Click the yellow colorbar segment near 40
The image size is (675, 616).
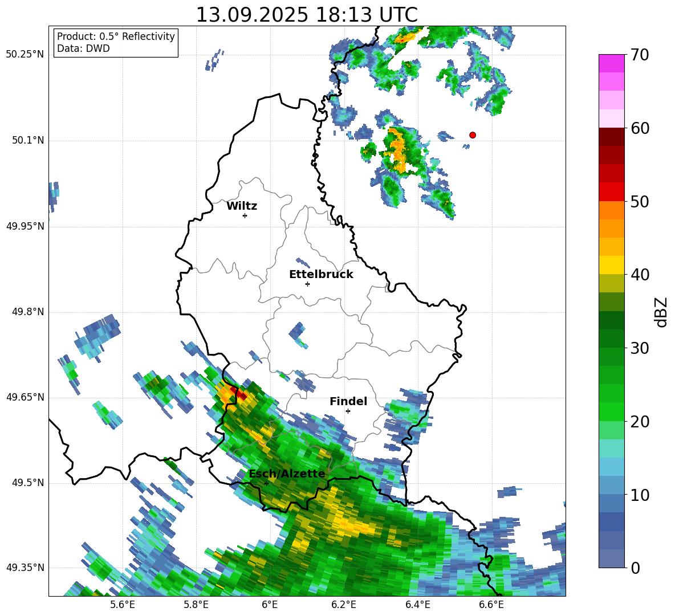pyautogui.click(x=611, y=265)
